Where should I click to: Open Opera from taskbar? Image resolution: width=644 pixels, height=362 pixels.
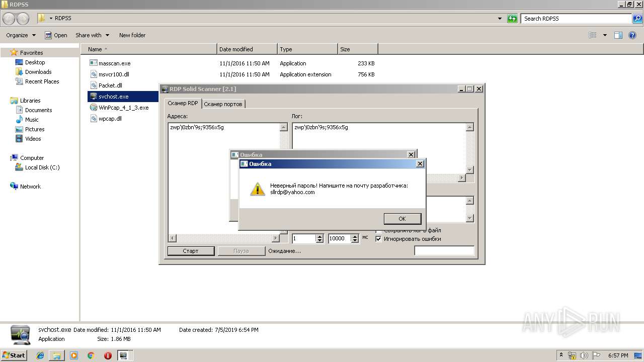pyautogui.click(x=108, y=355)
